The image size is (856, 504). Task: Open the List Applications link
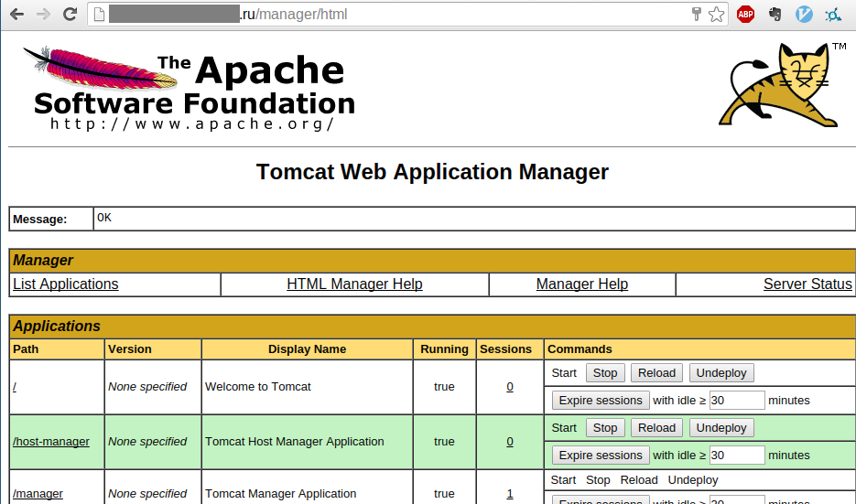[x=66, y=284]
